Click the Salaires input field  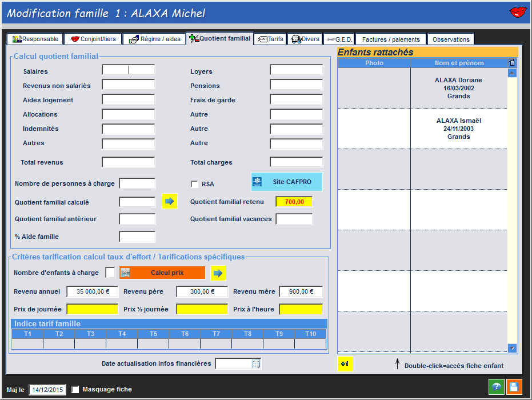[128, 70]
